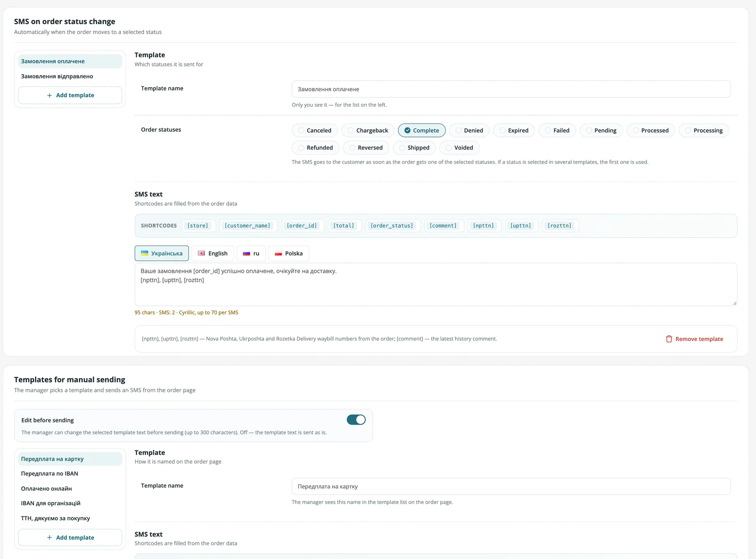Check the Processing order status
Image resolution: width=756 pixels, height=559 pixels.
pyautogui.click(x=704, y=130)
